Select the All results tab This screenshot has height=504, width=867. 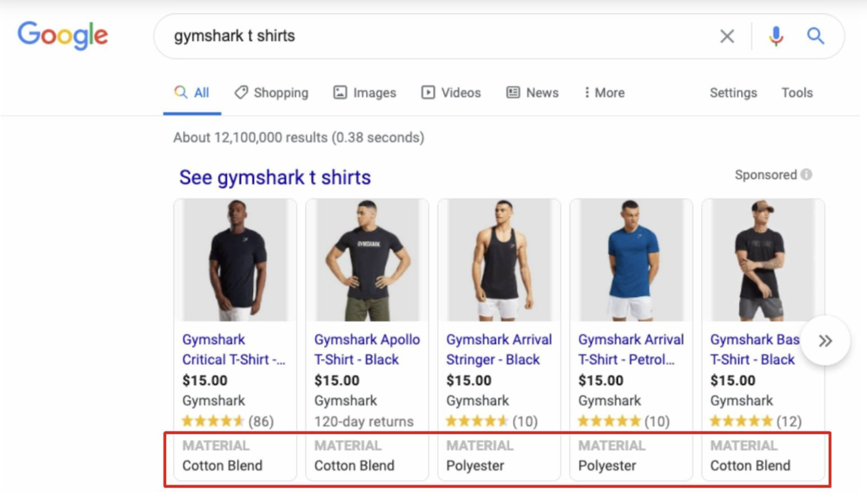192,93
